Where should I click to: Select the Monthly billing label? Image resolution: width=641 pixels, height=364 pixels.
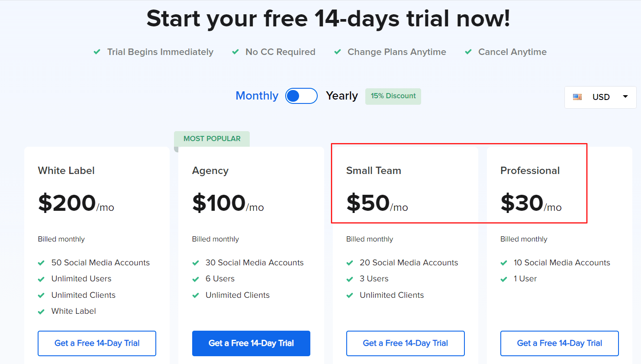click(257, 96)
